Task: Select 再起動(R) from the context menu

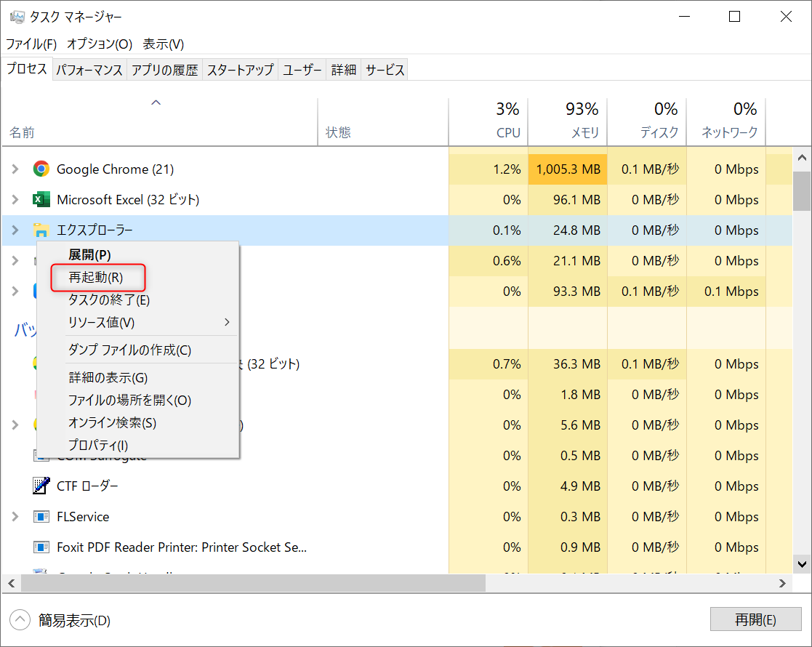Action: (97, 277)
